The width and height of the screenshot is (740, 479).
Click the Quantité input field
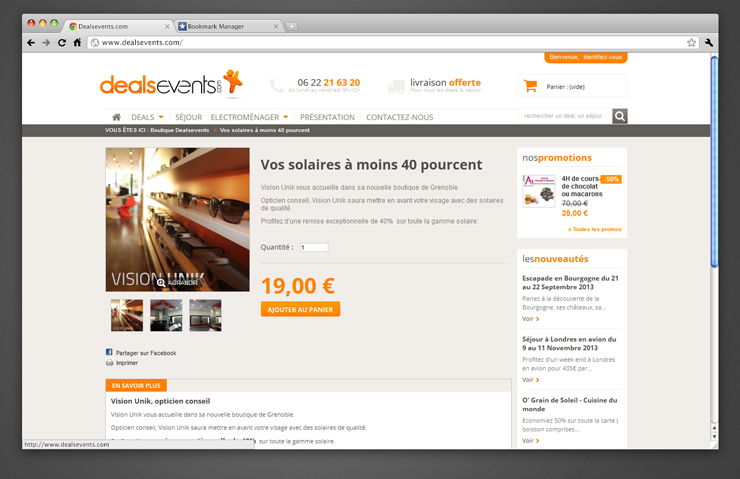pos(314,247)
